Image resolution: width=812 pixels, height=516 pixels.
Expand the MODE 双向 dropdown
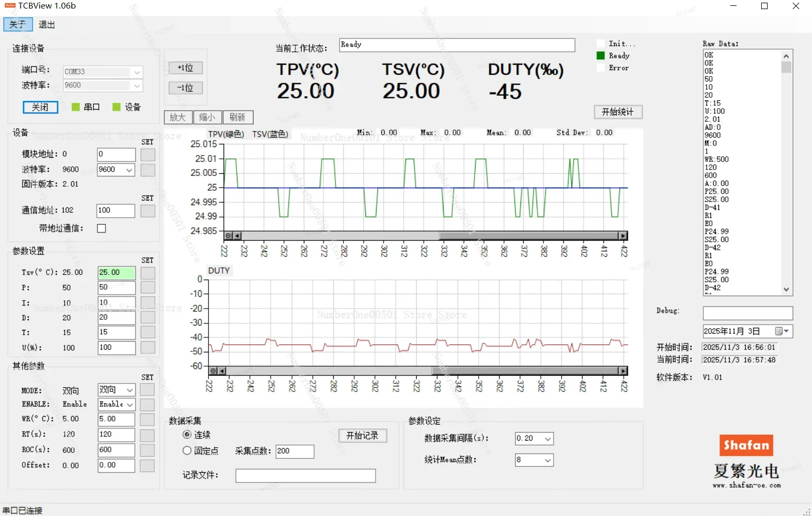pyautogui.click(x=129, y=390)
